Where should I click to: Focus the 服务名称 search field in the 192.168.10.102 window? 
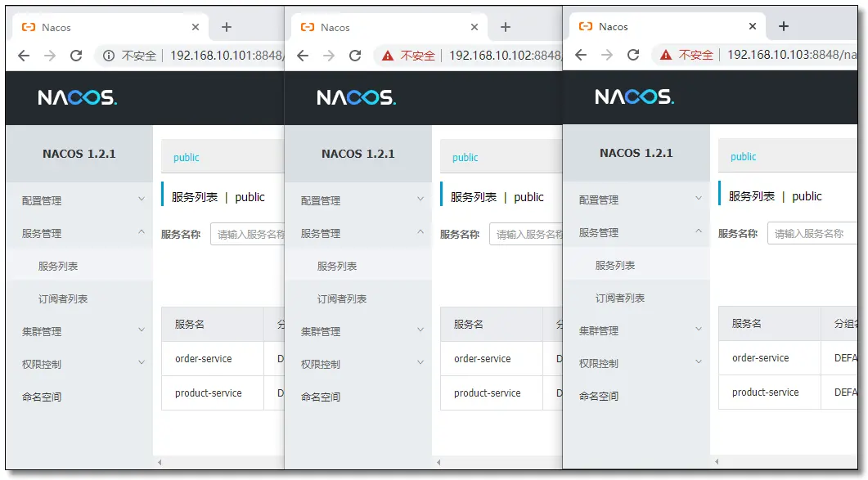[527, 234]
